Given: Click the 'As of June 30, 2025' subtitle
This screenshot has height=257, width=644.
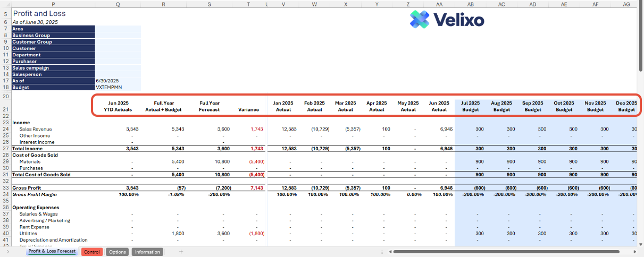Looking at the screenshot, I should pos(35,22).
